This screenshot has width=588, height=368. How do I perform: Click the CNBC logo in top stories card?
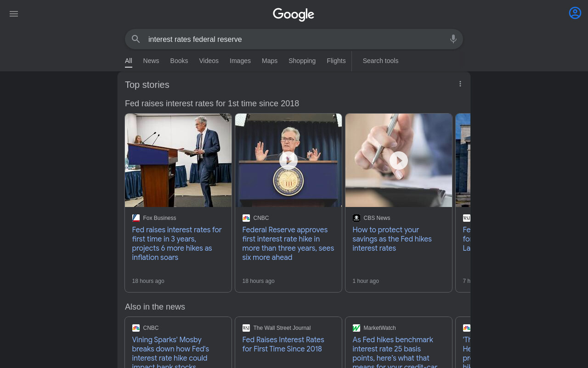[246, 218]
